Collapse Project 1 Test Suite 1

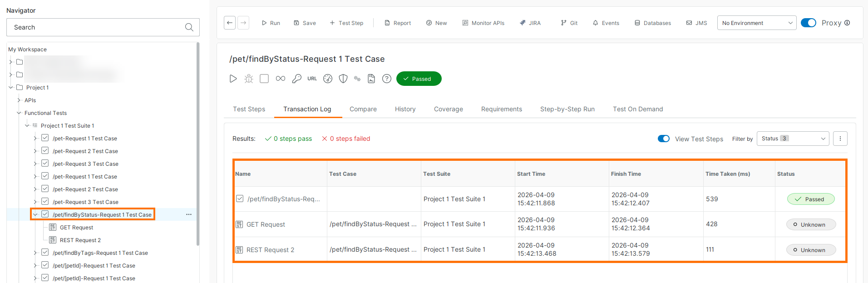tap(27, 125)
